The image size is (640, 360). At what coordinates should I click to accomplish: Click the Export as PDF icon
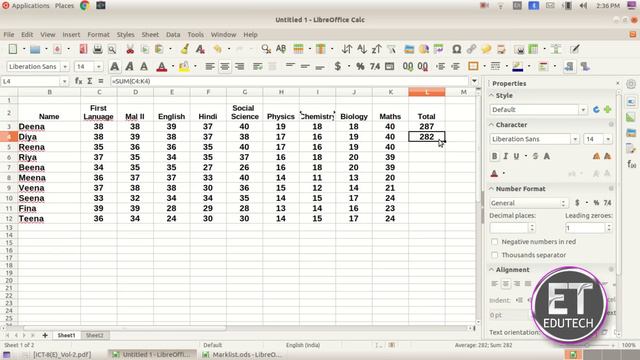(83, 49)
